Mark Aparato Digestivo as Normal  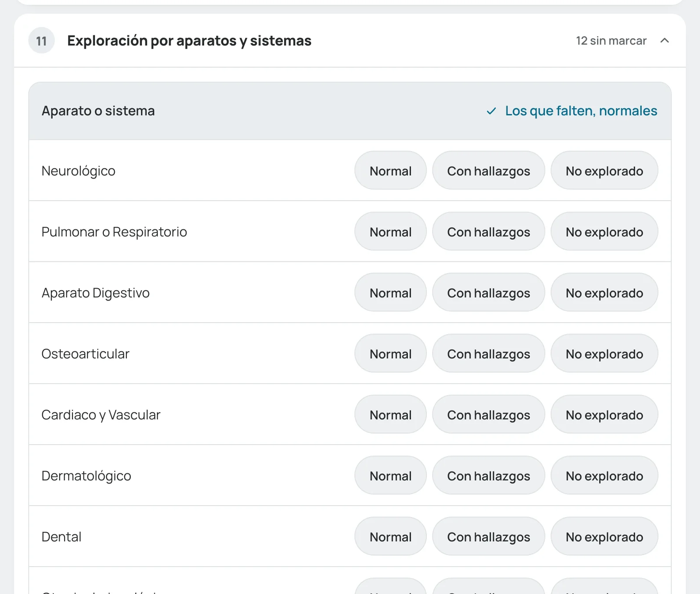point(391,293)
